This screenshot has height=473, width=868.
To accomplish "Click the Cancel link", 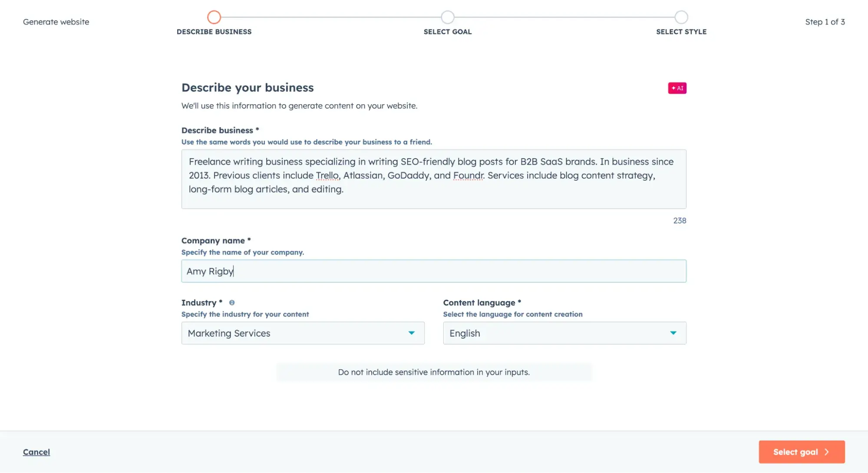I will 36,452.
